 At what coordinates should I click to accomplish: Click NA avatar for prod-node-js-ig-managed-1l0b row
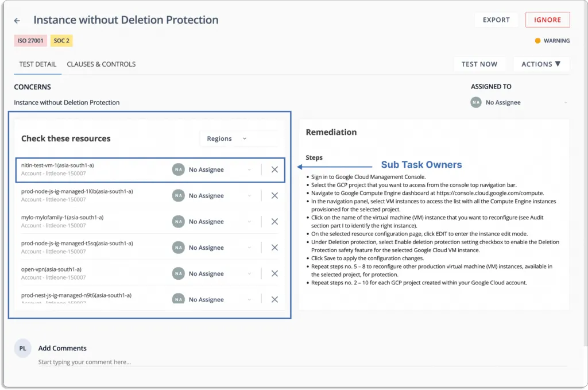coord(179,195)
